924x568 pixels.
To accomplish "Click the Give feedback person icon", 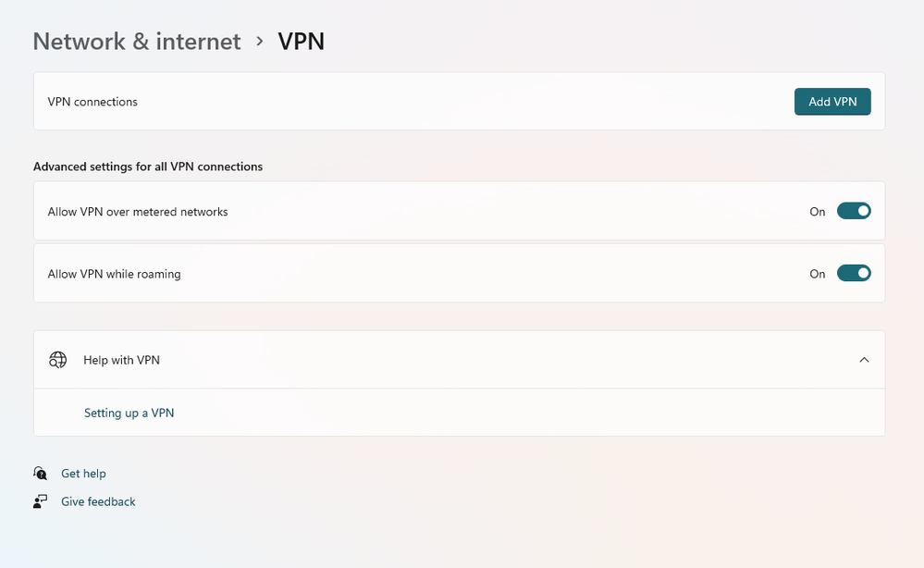I will [40, 501].
